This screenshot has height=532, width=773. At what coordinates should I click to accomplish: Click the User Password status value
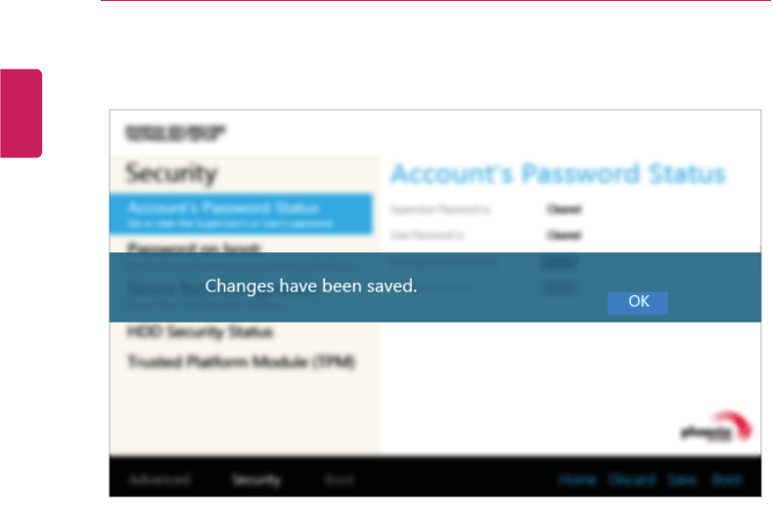pyautogui.click(x=564, y=235)
